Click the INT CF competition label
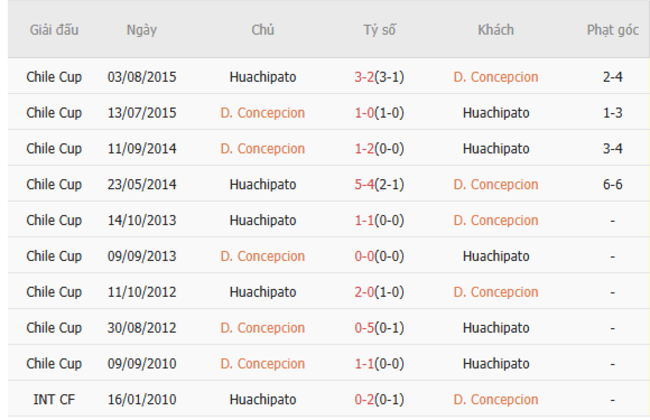 click(x=54, y=400)
